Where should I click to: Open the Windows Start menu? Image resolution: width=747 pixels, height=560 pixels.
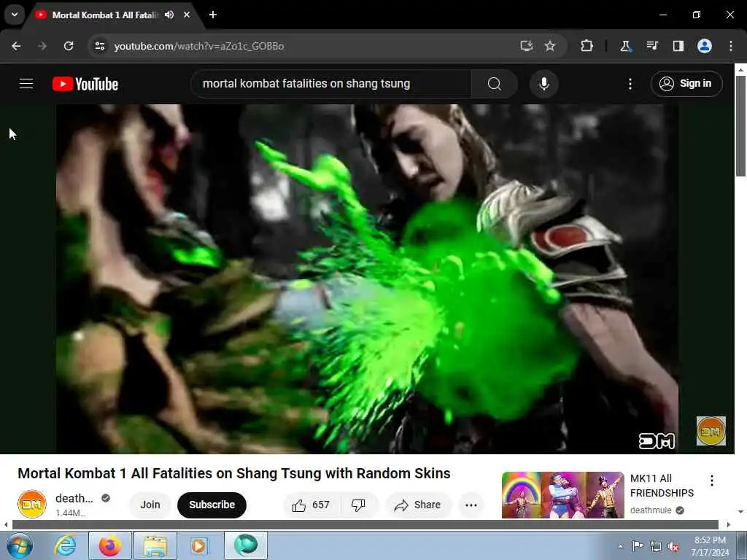pos(20,545)
